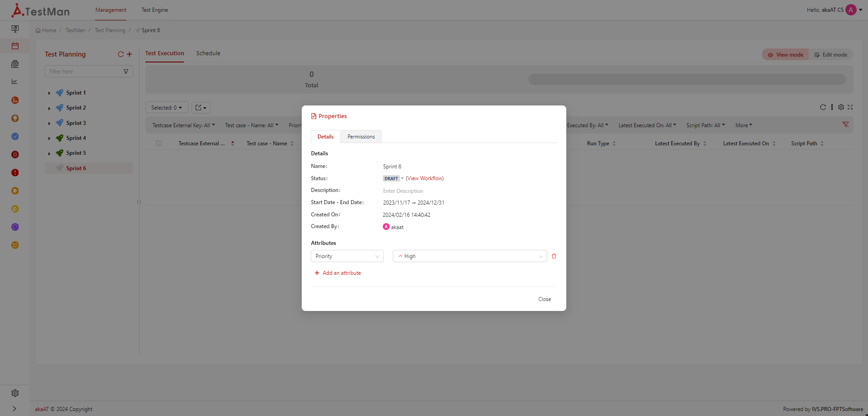Clear filters with the red funnel icon
Viewport: 868px width, 416px height.
tap(845, 124)
